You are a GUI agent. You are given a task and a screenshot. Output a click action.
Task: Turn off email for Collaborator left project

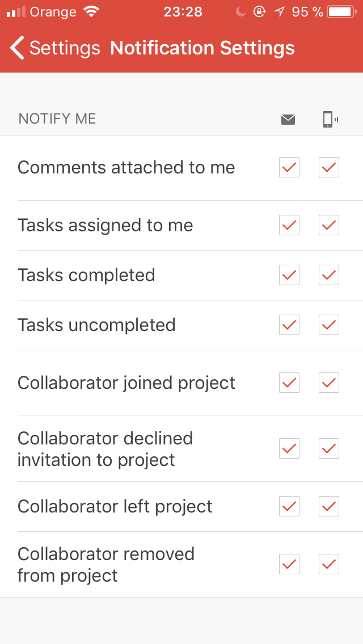coord(289,506)
